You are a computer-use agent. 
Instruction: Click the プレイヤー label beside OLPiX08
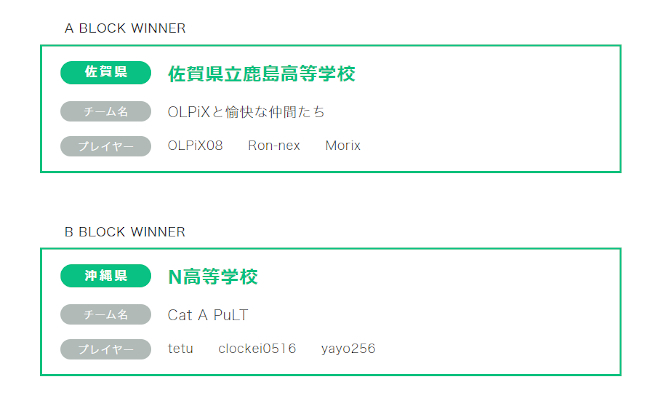(105, 146)
